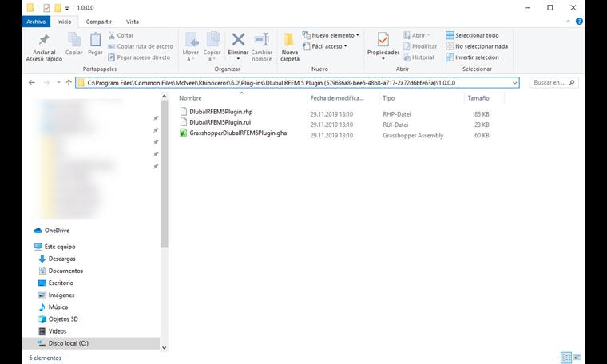Viewport: 607px width, 364px height.
Task: Click the Propiedades checkmark icon
Action: 383,39
